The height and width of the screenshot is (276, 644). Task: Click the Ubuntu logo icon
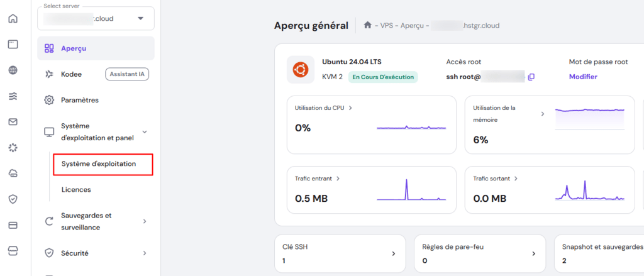[300, 70]
